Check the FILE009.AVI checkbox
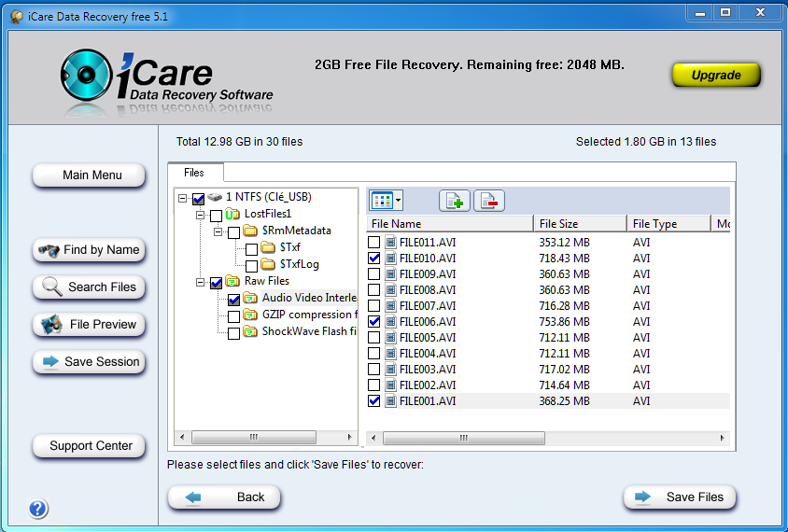 373,273
